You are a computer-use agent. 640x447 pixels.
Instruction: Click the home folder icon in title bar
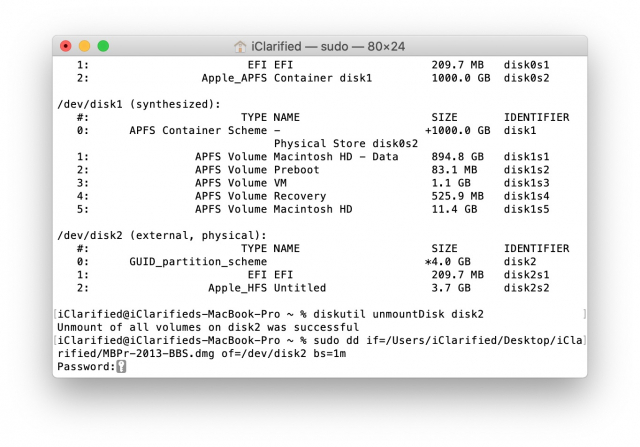[x=240, y=47]
